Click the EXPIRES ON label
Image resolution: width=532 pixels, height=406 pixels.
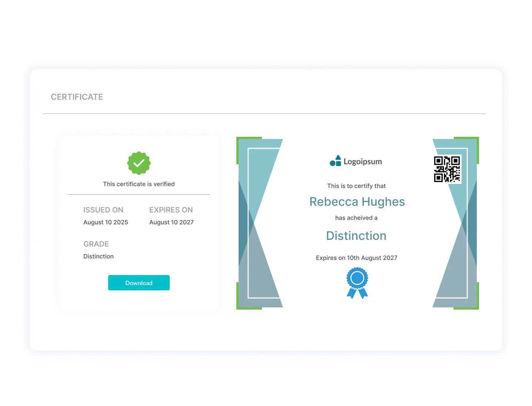coord(171,210)
